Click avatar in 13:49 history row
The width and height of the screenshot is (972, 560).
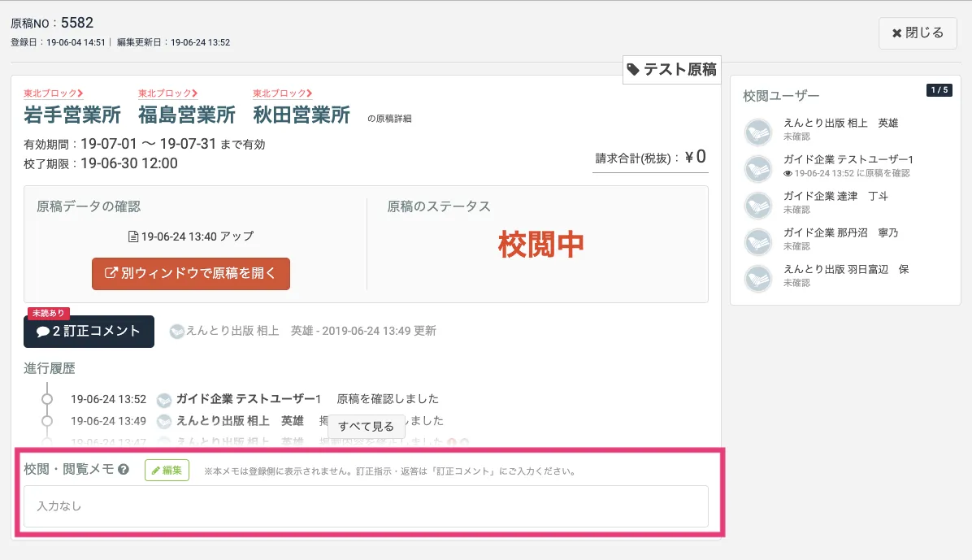click(x=163, y=421)
